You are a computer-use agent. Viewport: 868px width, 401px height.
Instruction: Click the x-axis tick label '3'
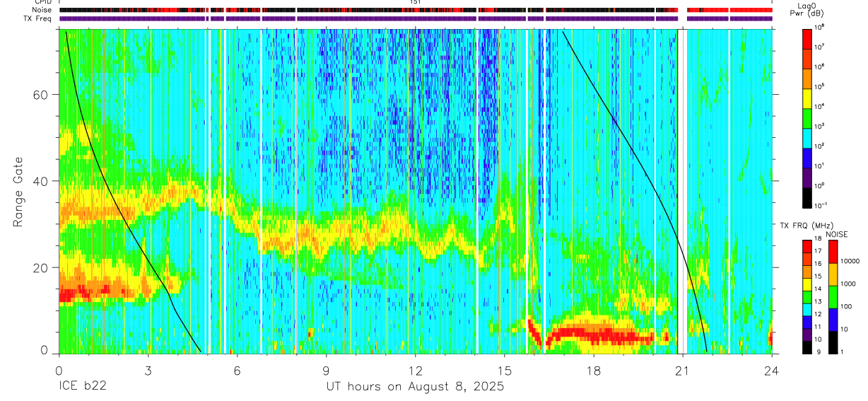click(x=147, y=370)
